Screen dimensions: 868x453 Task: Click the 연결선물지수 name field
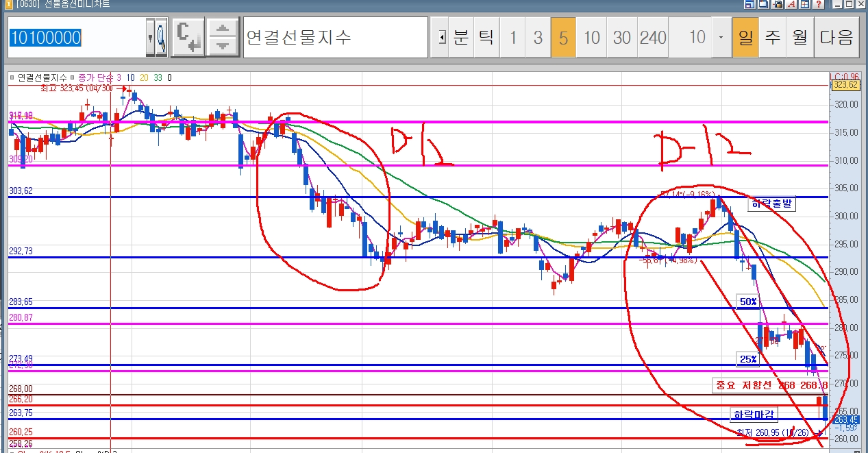pyautogui.click(x=335, y=37)
